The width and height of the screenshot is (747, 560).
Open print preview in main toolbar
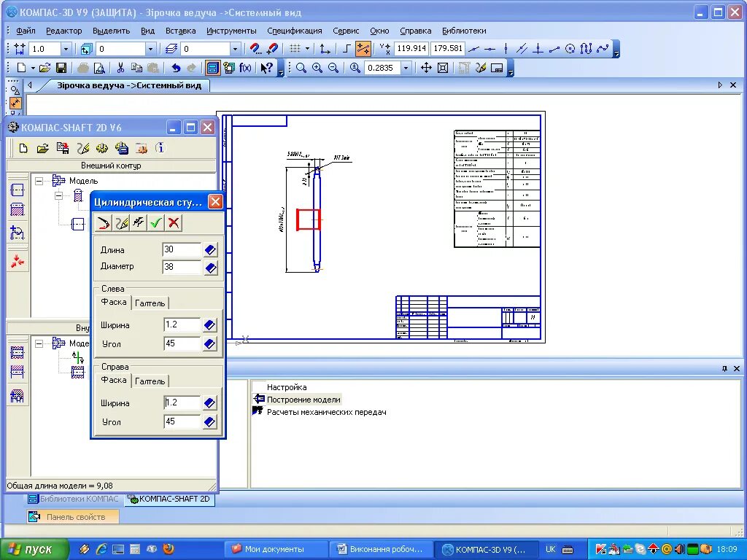pyautogui.click(x=98, y=68)
